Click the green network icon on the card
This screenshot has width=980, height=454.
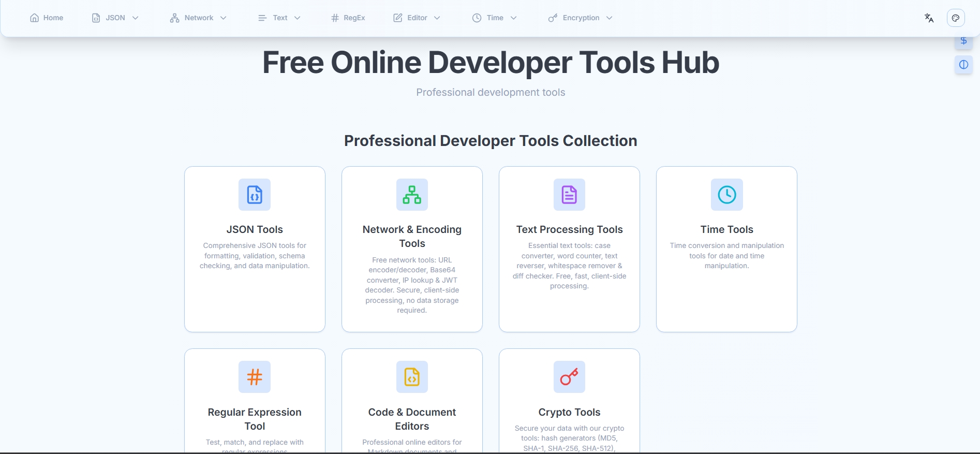coord(412,195)
